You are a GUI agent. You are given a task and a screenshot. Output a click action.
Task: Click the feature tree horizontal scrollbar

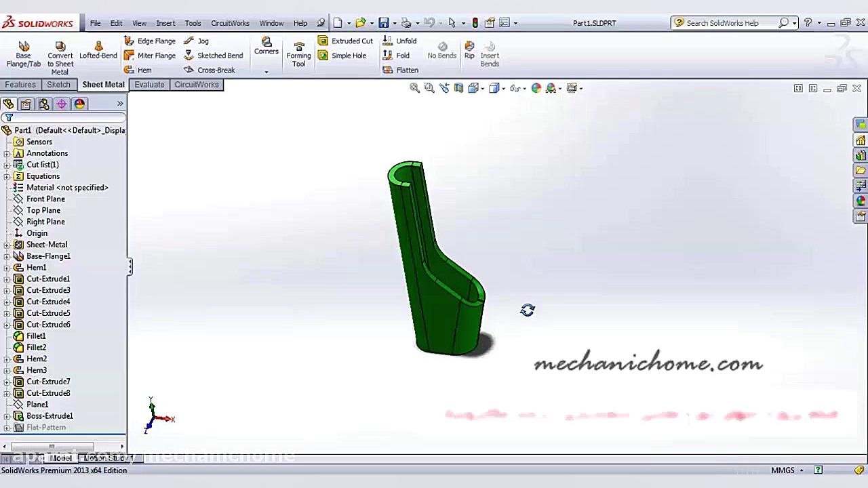(52, 446)
